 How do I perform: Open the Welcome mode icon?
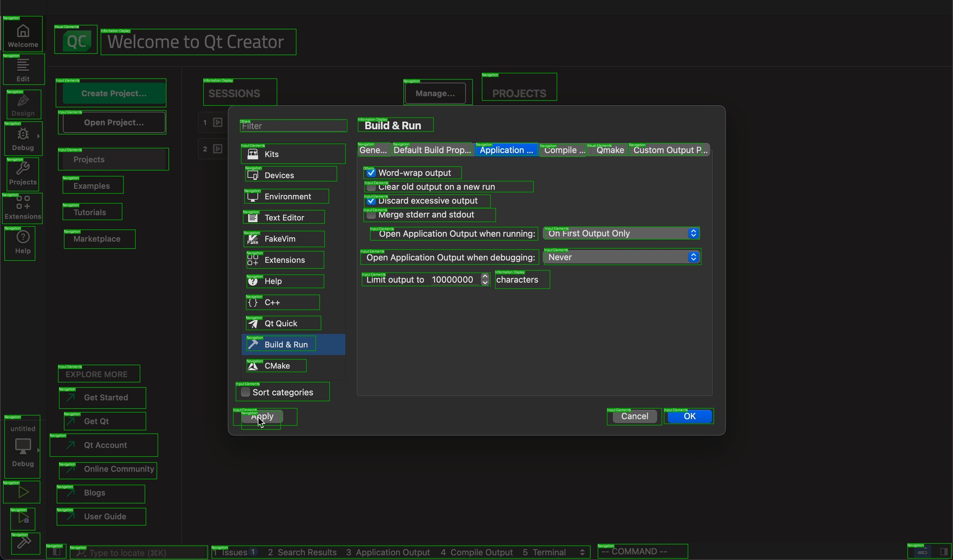[x=23, y=34]
